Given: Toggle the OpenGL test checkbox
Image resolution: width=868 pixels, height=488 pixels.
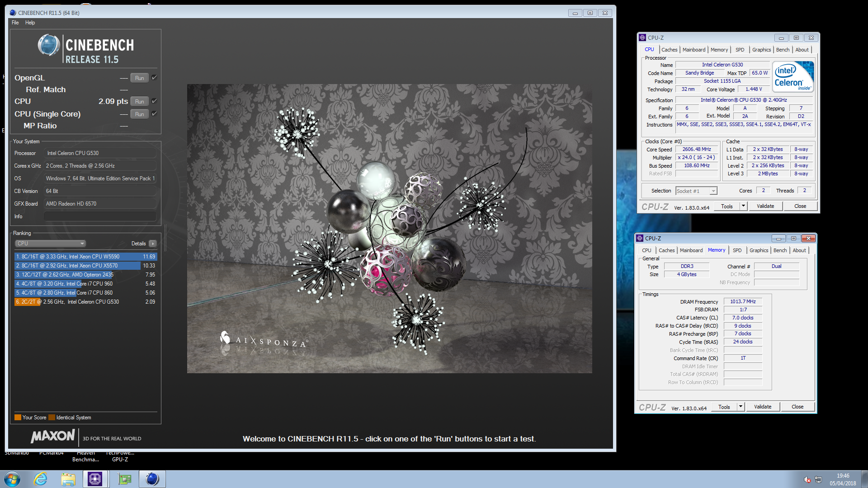Looking at the screenshot, I should click(154, 78).
